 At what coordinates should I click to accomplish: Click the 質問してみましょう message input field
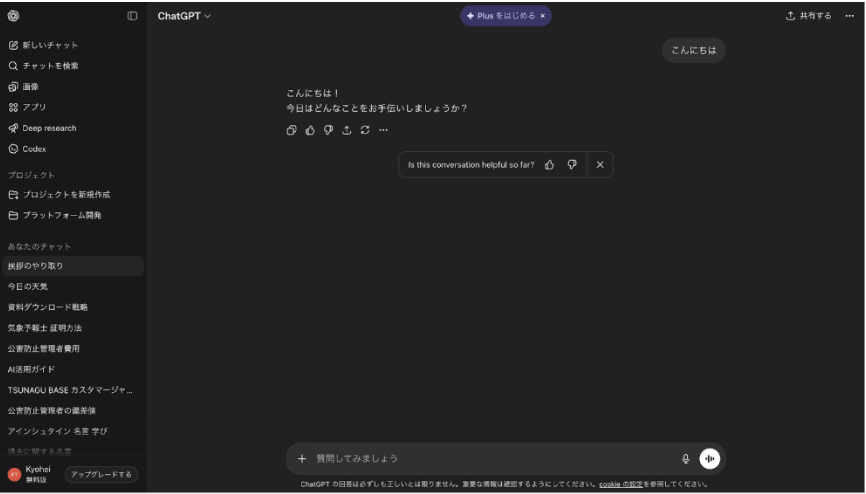(x=490, y=458)
